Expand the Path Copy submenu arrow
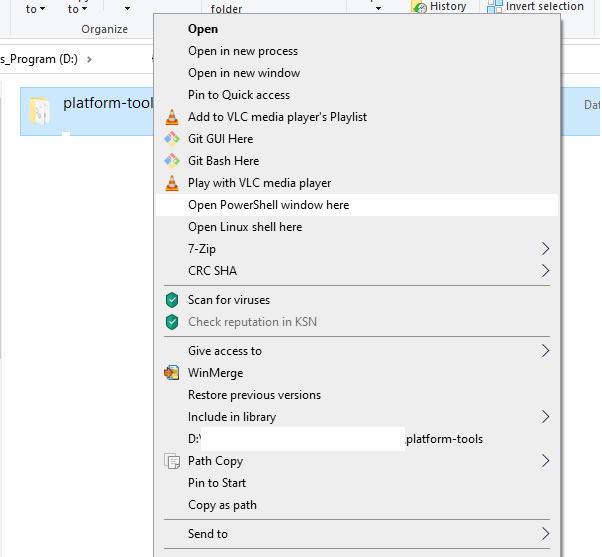Viewport: 602px width, 557px height. pos(545,461)
